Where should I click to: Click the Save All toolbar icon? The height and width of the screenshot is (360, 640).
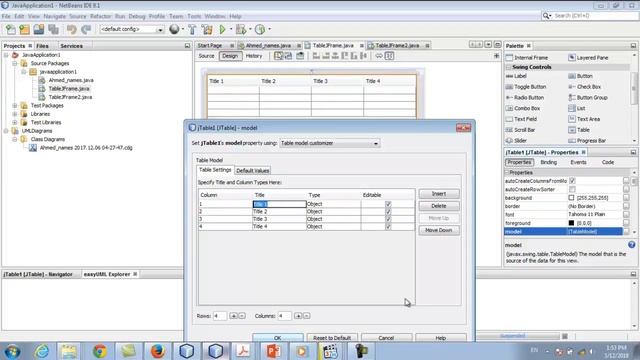click(53, 29)
